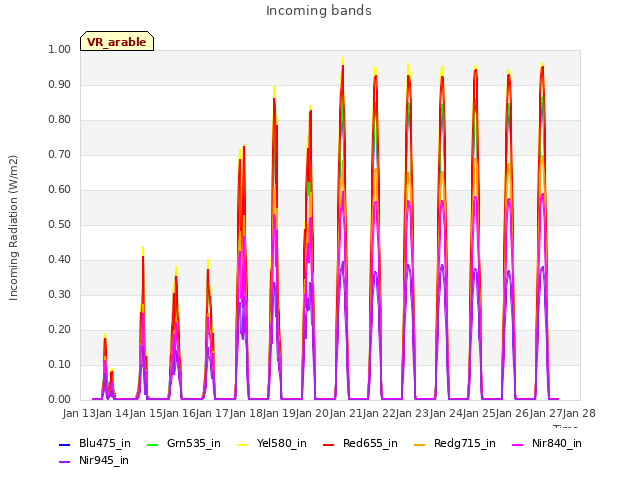Click the 0.40 y-axis tick label
Viewport: 640px width, 480px height.
pyautogui.click(x=60, y=260)
